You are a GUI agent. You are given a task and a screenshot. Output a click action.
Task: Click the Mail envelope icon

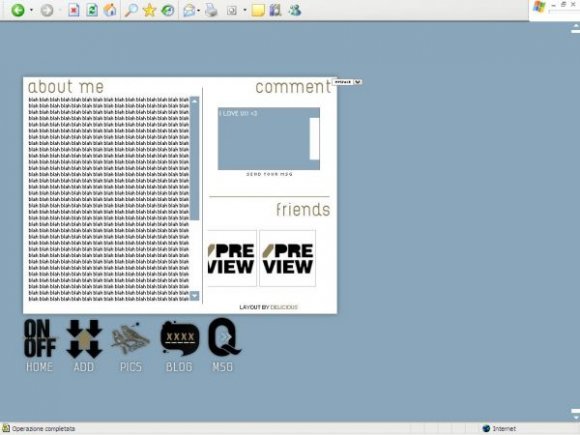pos(189,11)
